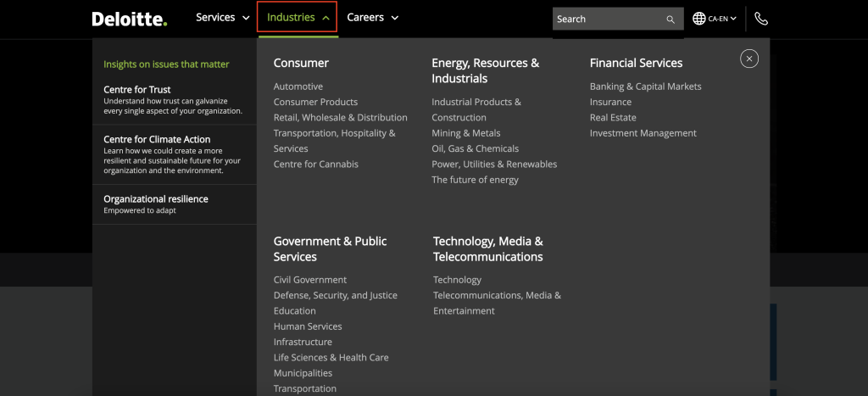Click the phone contact icon
868x396 pixels.
(x=761, y=19)
